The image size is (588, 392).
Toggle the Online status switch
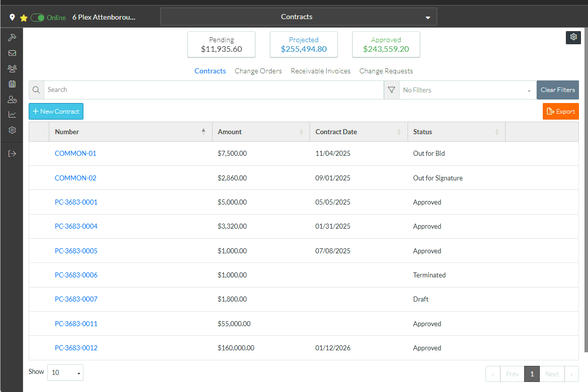38,18
